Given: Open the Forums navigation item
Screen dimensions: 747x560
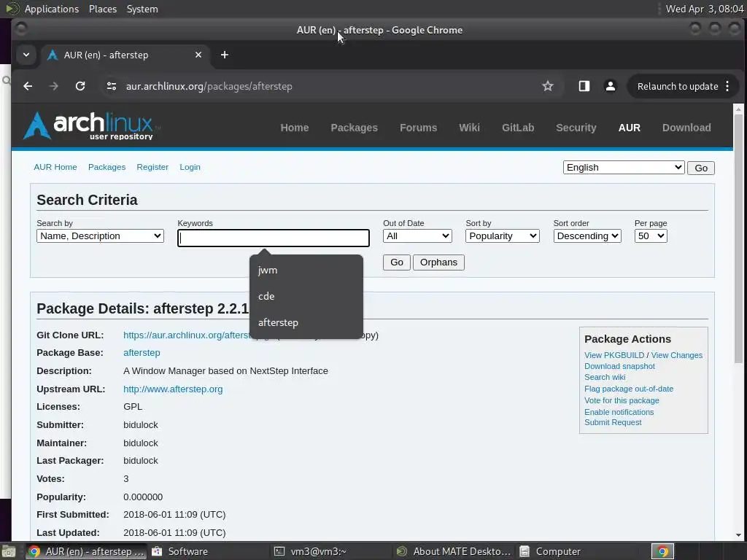Looking at the screenshot, I should [418, 128].
